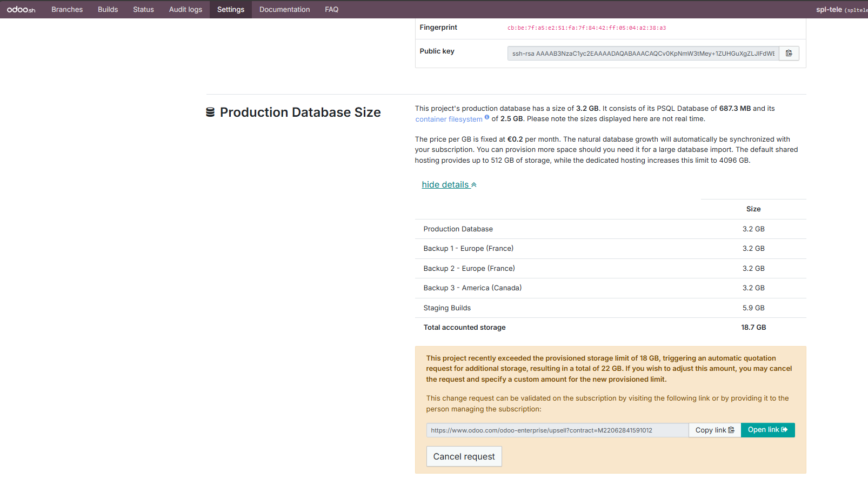Click the odoo.sh logo
The width and height of the screenshot is (868, 479).
(21, 10)
